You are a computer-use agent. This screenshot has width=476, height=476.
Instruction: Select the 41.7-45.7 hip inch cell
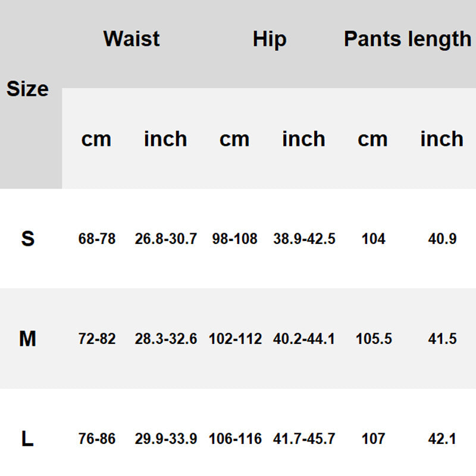[x=304, y=439]
